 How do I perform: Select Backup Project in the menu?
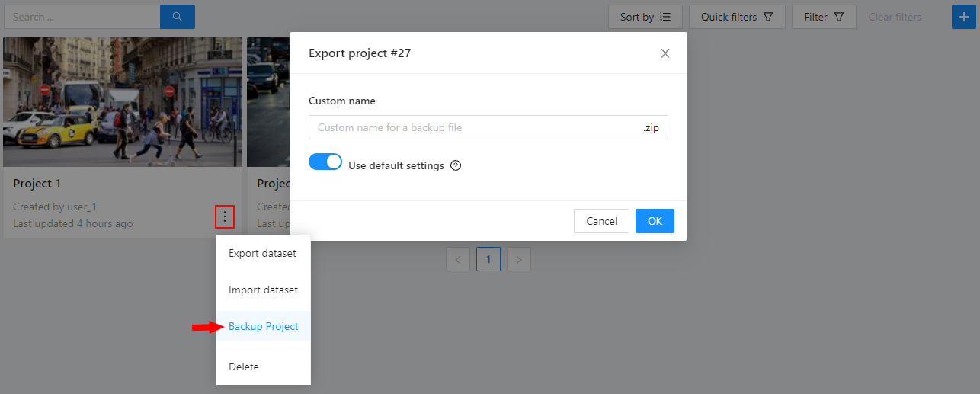(263, 326)
